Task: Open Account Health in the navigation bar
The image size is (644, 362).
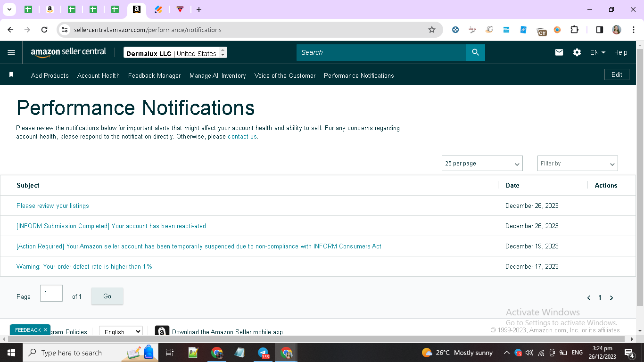Action: 99,75
